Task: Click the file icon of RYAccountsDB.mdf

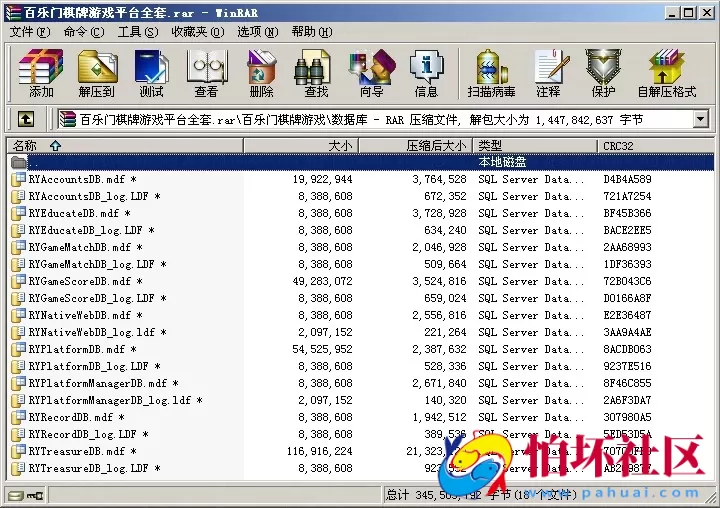Action: point(18,179)
